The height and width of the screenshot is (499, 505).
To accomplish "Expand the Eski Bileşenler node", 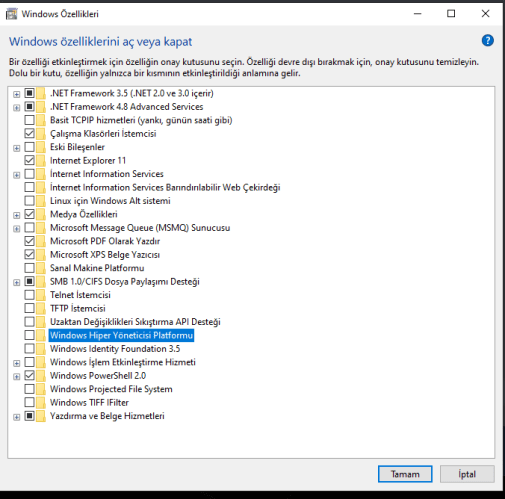I will [x=16, y=148].
